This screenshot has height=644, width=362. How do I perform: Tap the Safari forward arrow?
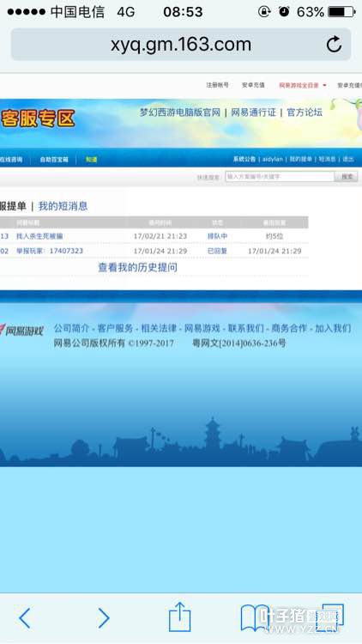click(104, 617)
